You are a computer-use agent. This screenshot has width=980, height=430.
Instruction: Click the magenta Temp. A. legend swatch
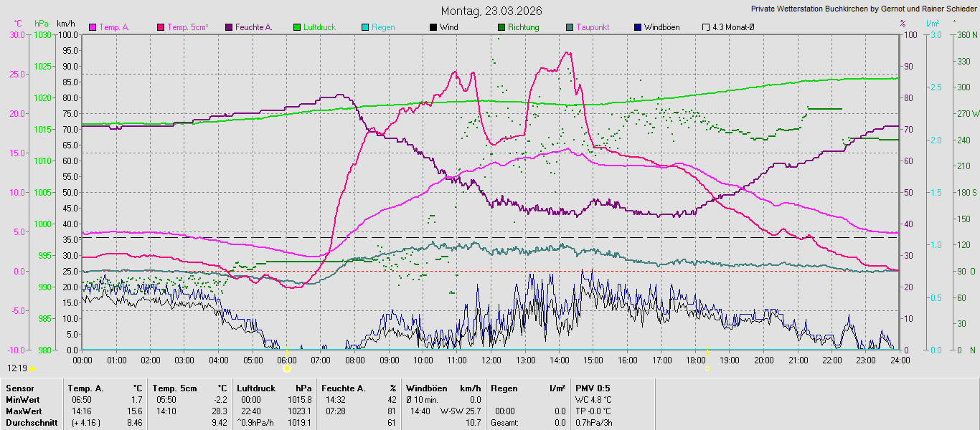(x=93, y=27)
